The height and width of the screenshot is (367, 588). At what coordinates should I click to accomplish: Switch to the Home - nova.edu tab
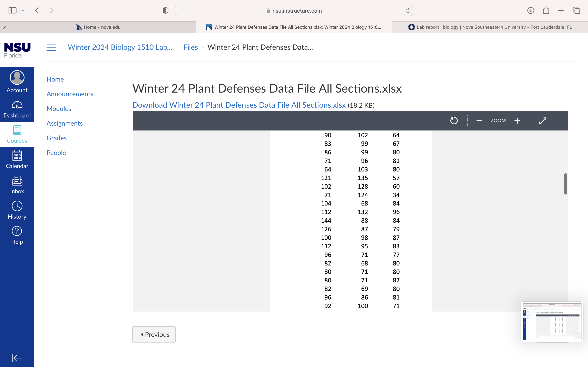coord(98,27)
